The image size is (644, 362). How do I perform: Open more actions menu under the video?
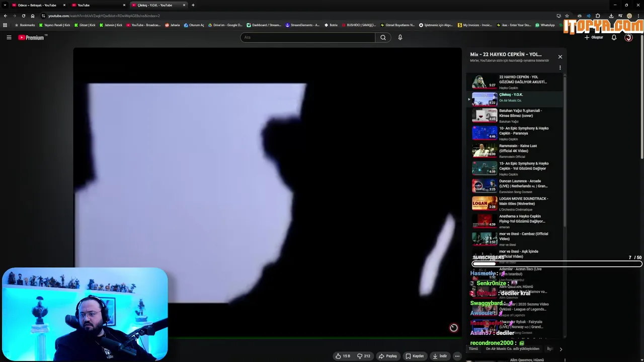[x=457, y=356]
